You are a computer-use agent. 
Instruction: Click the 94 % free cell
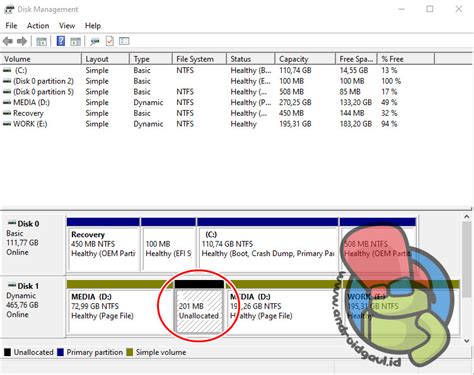tap(389, 124)
